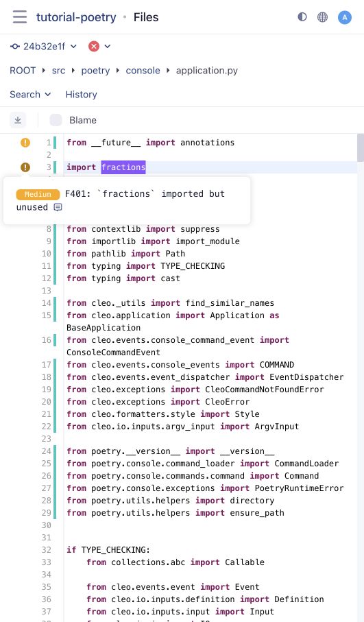Click the Files header title

point(146,17)
